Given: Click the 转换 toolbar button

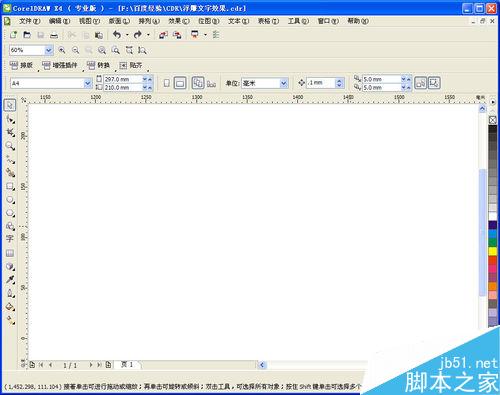Looking at the screenshot, I should (99, 65).
